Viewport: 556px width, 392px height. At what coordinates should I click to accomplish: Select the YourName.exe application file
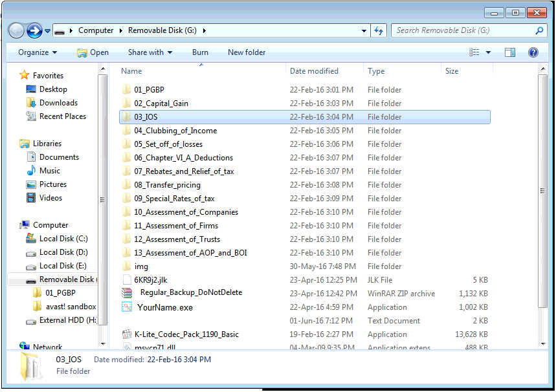pos(164,307)
